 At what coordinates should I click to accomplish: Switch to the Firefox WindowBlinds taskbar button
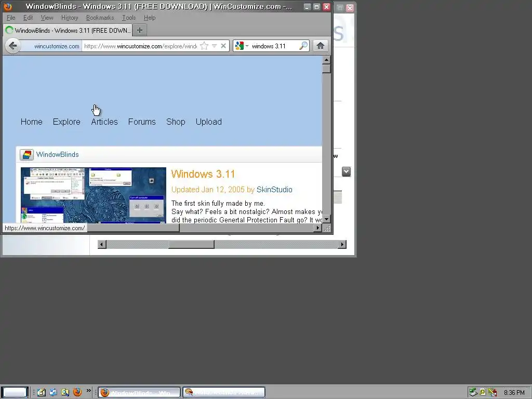tap(139, 393)
